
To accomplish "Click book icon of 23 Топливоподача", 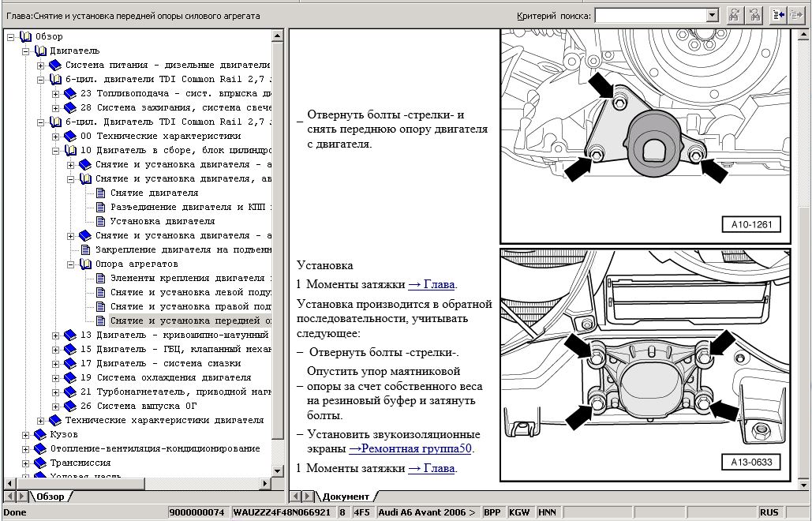I will coord(70,94).
